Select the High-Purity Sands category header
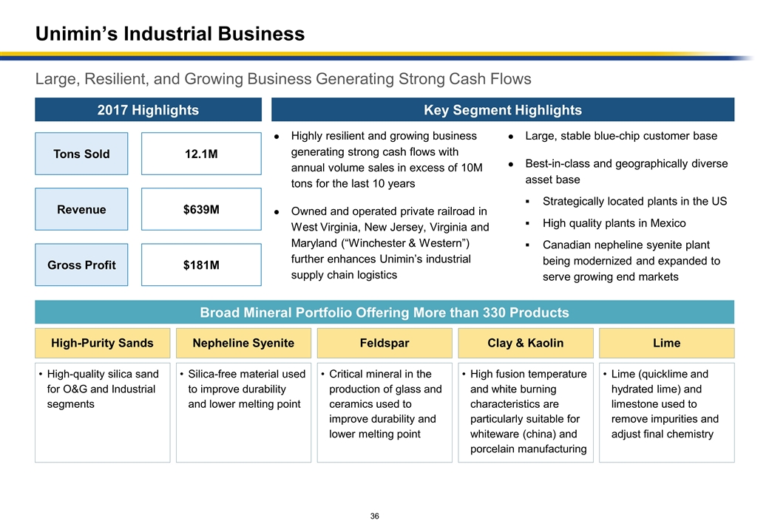This screenshot has height=532, width=769. [102, 343]
